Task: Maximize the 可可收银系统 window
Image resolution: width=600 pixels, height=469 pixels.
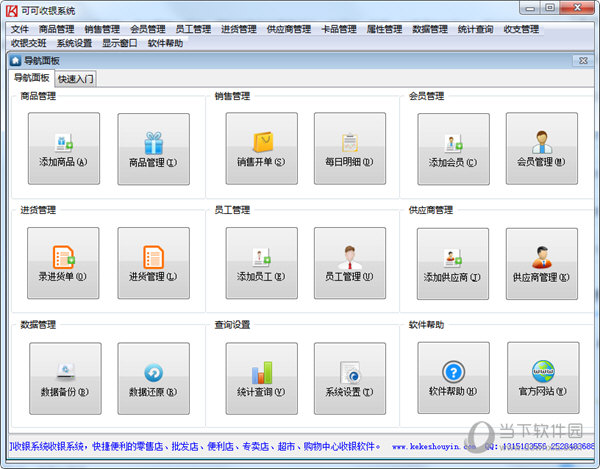Action: (550, 8)
